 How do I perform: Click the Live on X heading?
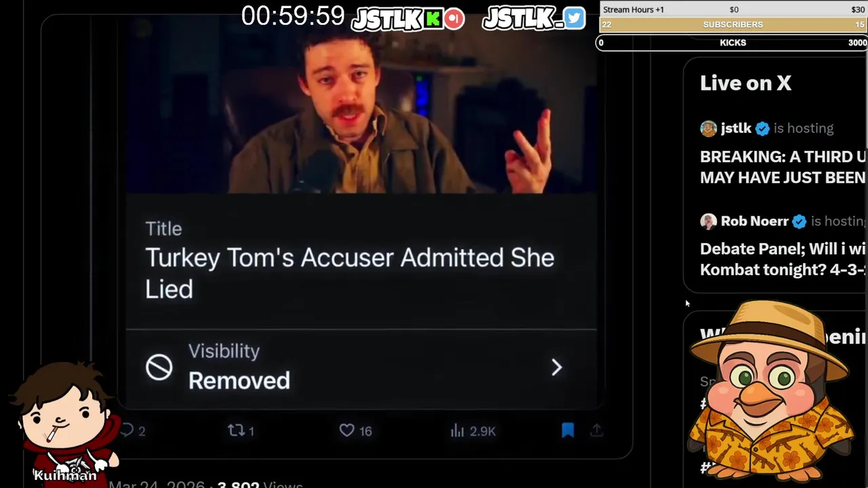(745, 83)
